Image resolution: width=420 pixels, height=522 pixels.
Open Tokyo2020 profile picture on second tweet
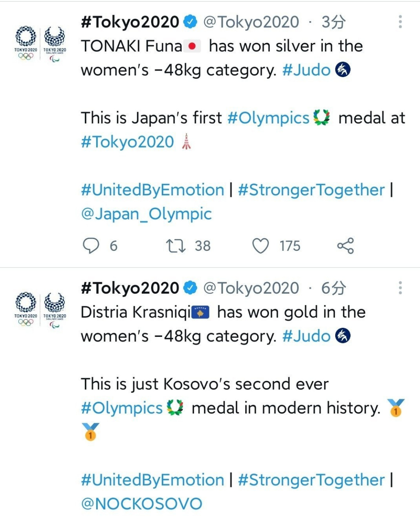coord(40,310)
